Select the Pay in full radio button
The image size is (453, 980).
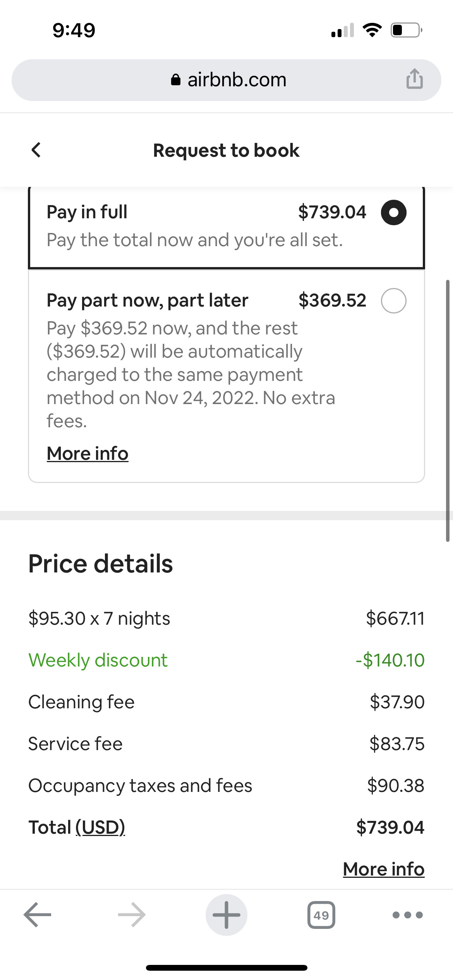click(x=393, y=212)
